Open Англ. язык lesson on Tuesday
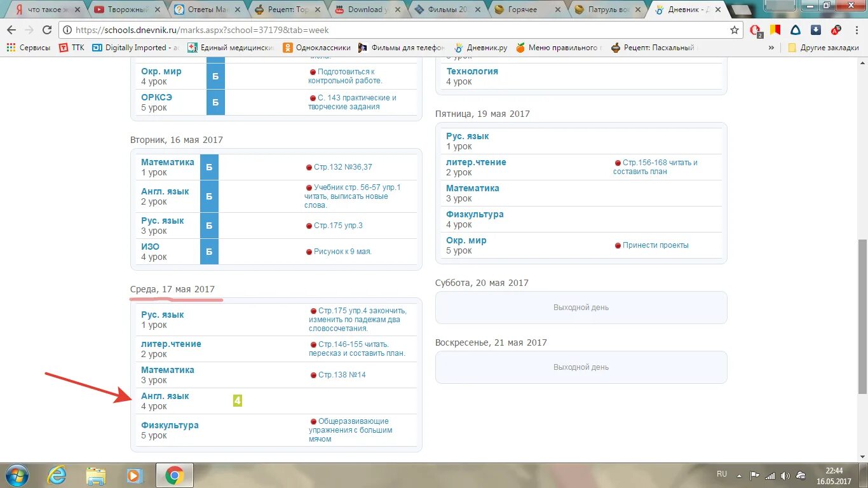868x488 pixels. click(165, 191)
